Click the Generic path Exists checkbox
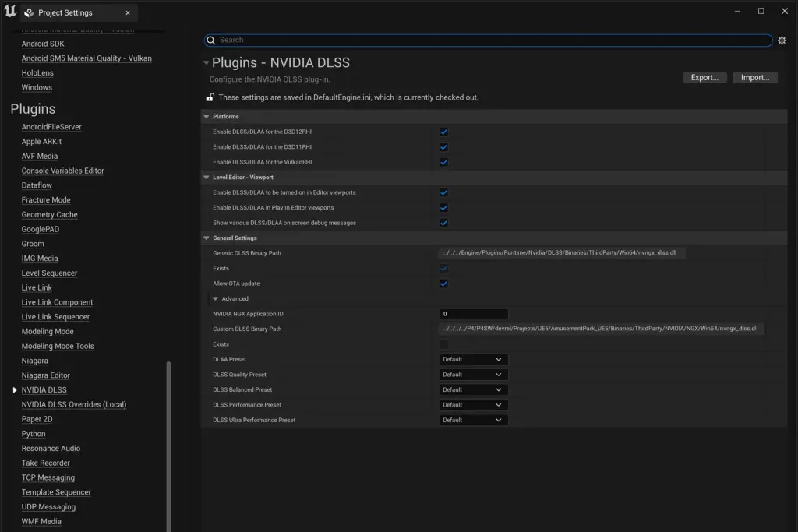Screen dimensions: 798x532 click(x=443, y=269)
